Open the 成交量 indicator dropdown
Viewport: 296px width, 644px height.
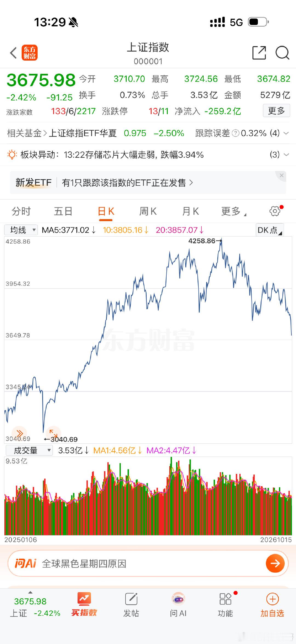pos(29,450)
